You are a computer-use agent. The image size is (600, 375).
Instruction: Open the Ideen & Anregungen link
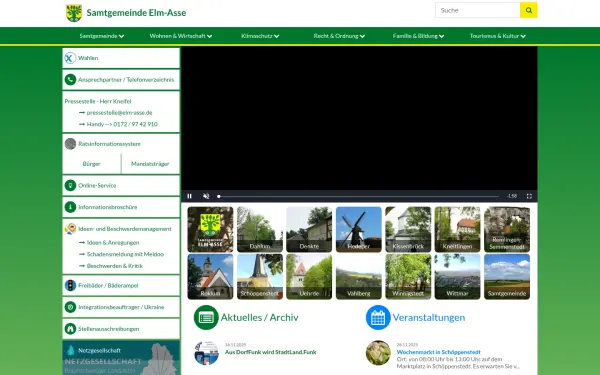(113, 243)
